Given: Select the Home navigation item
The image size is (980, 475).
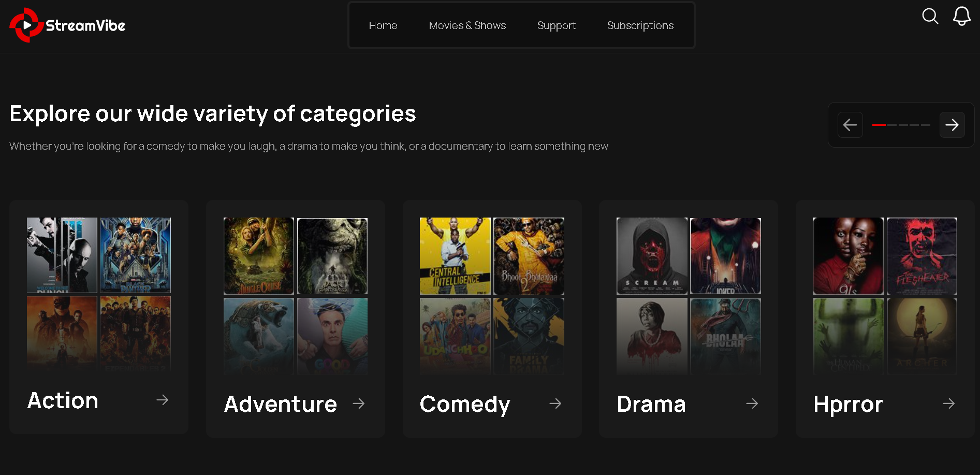Looking at the screenshot, I should coord(383,25).
